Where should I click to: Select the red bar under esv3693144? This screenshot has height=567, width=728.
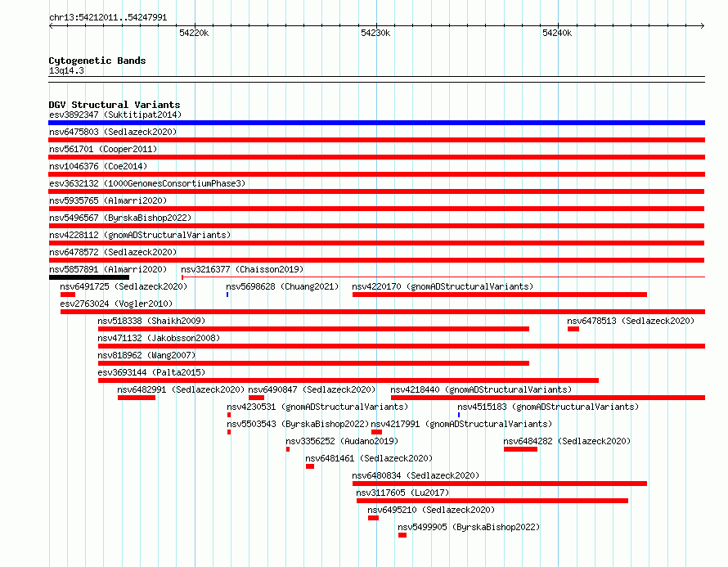coord(348,380)
